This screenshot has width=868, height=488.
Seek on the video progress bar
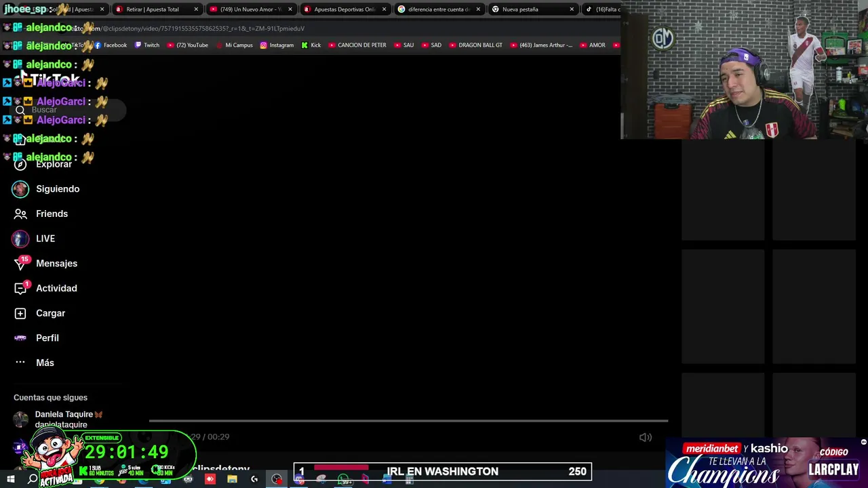pyautogui.click(x=408, y=421)
